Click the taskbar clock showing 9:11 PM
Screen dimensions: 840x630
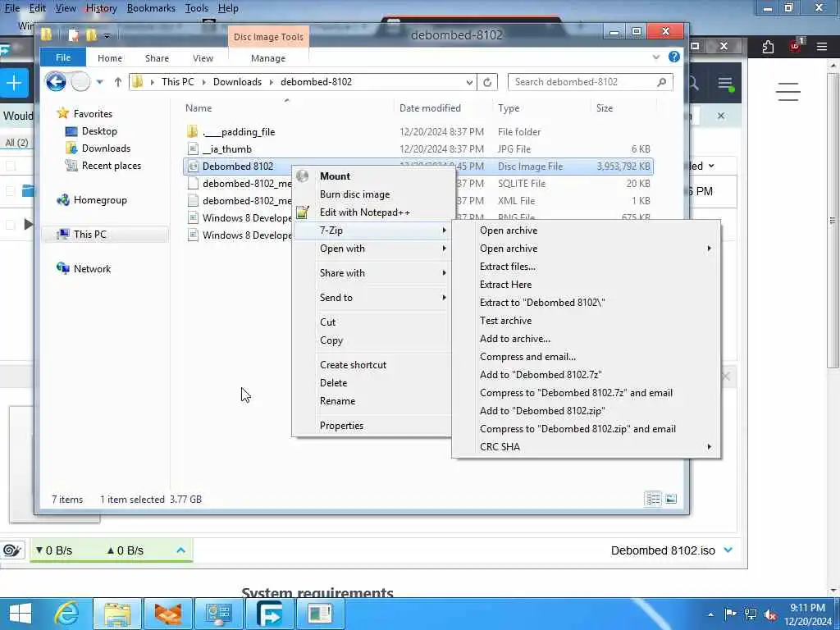pyautogui.click(x=808, y=614)
